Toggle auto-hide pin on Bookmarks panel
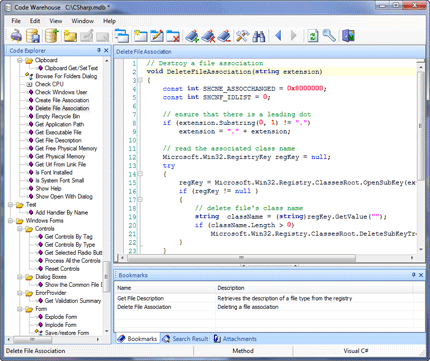 (413, 275)
